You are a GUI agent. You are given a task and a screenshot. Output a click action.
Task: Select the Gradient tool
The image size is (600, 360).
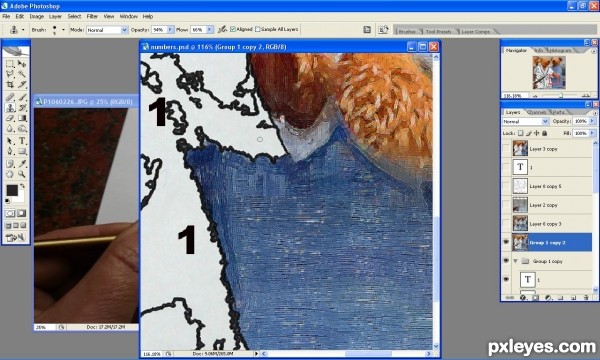coord(22,118)
